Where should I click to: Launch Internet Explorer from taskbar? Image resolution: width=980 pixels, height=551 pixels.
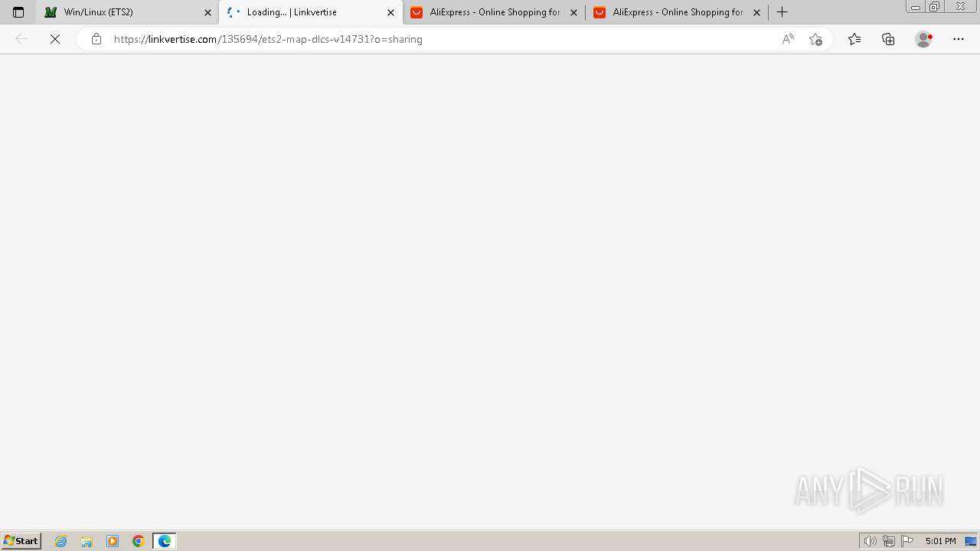coord(61,541)
